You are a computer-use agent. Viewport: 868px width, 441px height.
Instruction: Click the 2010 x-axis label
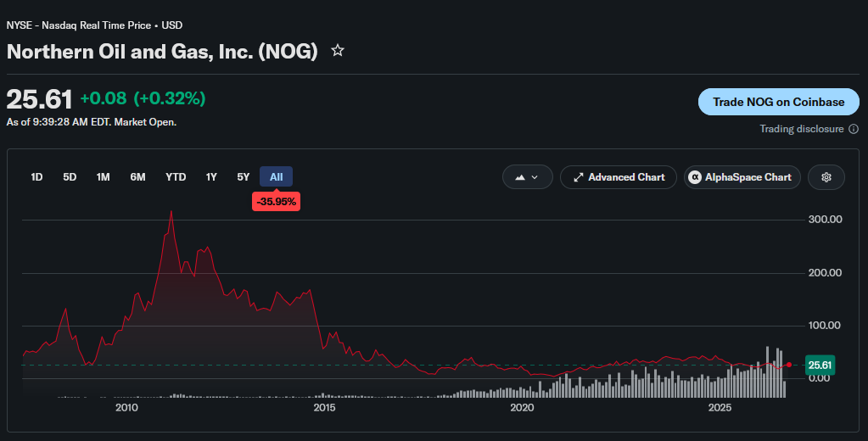(126, 408)
